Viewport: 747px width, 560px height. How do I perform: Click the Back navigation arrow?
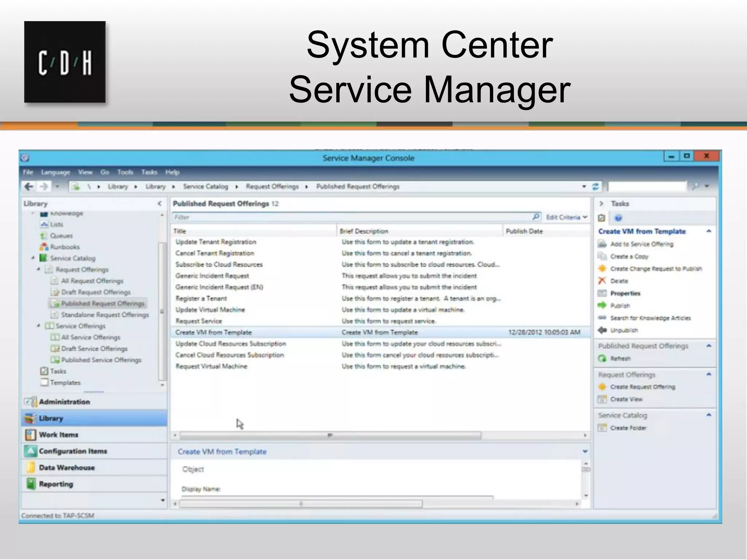29,187
